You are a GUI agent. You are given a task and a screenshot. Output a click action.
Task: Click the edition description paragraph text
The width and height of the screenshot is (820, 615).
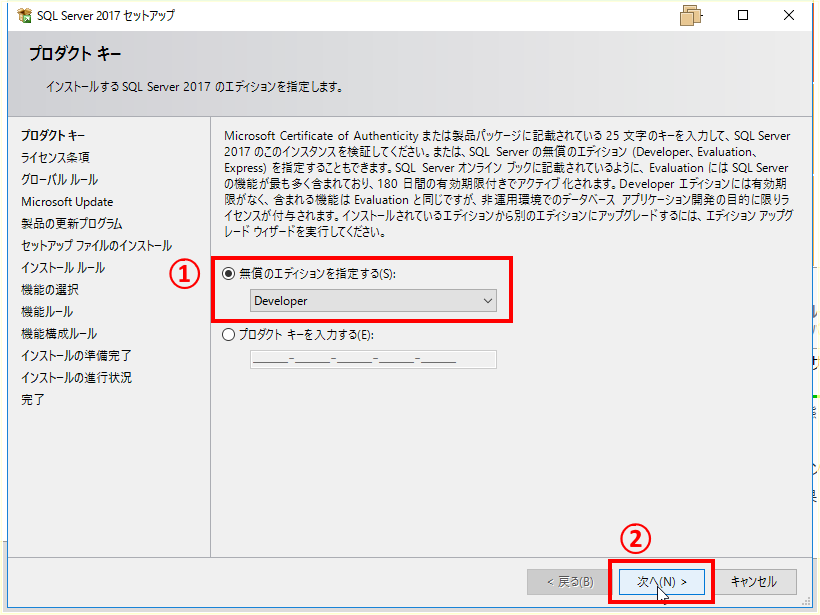point(508,184)
